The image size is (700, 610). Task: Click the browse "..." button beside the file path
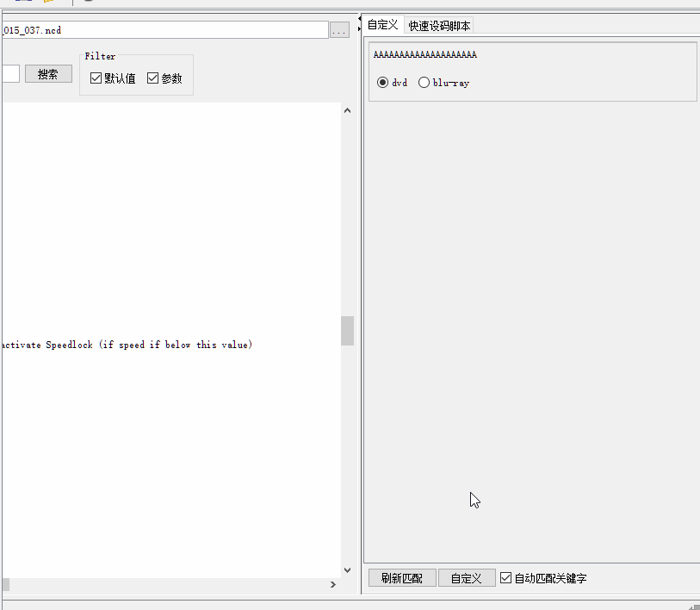tap(339, 30)
